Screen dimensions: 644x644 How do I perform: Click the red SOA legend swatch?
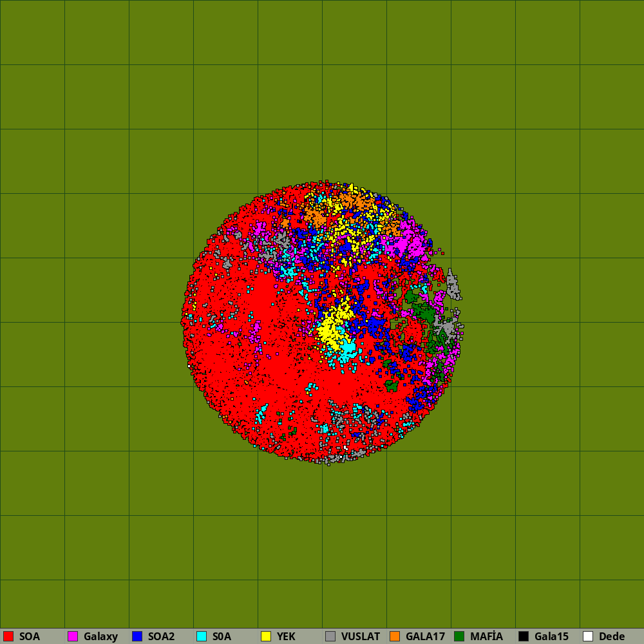pyautogui.click(x=8, y=636)
